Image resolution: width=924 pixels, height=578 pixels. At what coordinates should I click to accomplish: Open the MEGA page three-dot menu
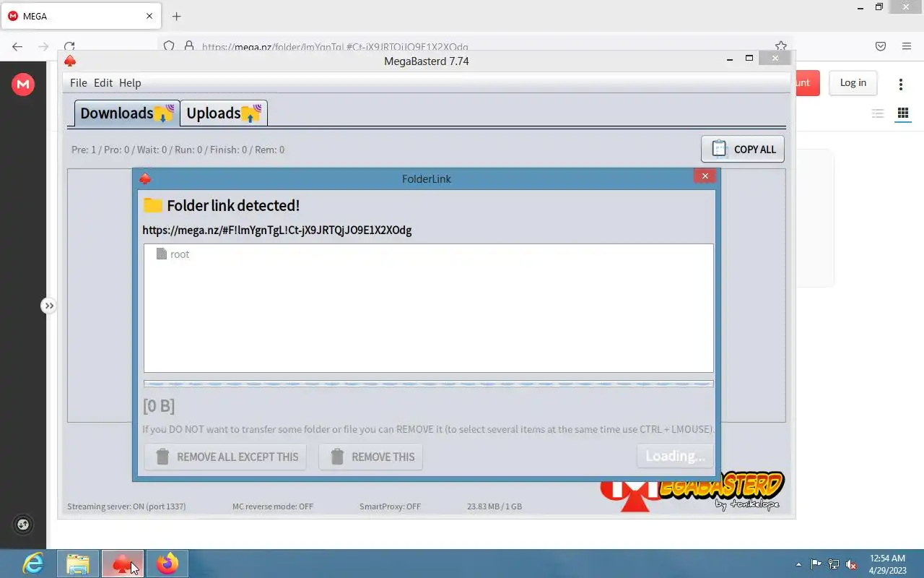point(900,85)
